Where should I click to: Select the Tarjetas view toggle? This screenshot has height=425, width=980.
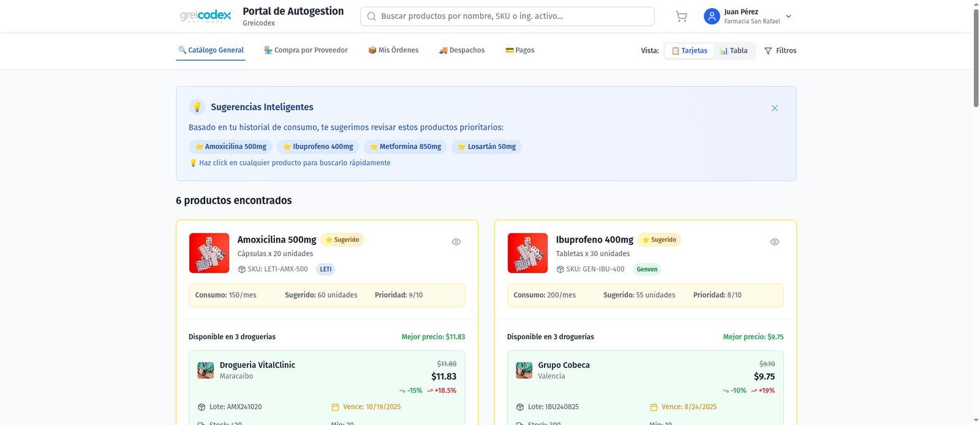(689, 51)
